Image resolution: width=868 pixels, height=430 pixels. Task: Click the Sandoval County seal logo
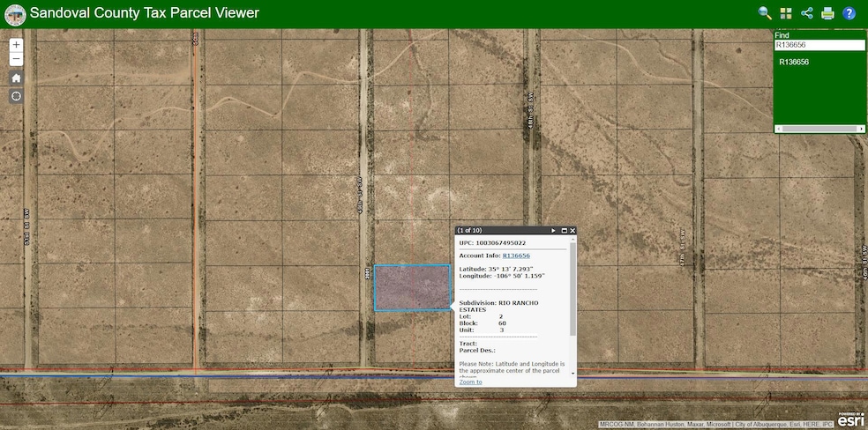(15, 14)
